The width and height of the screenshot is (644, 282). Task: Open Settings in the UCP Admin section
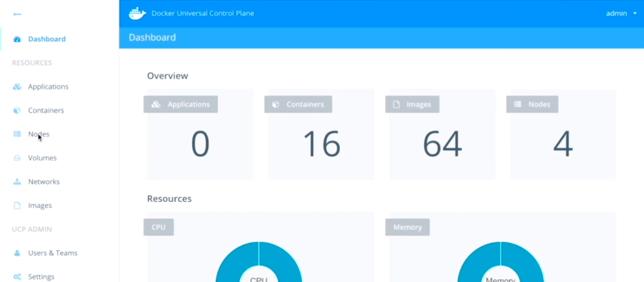41,277
